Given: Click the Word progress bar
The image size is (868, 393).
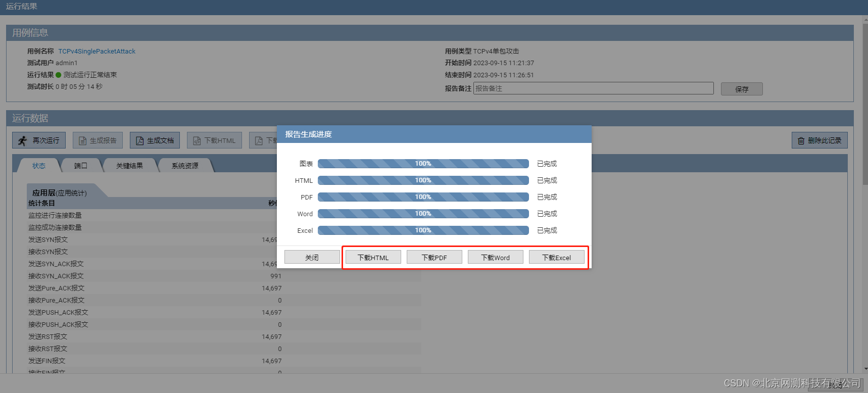Looking at the screenshot, I should coord(423,214).
